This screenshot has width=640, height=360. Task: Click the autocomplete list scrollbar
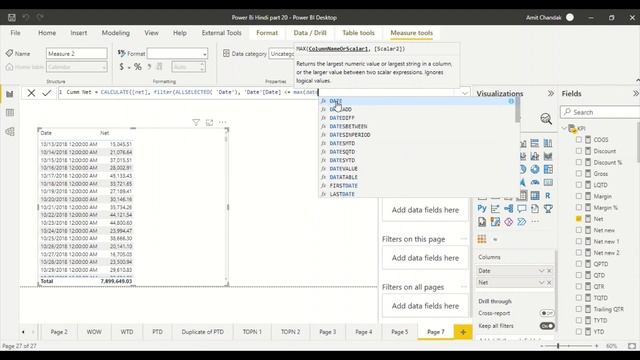coord(518,109)
